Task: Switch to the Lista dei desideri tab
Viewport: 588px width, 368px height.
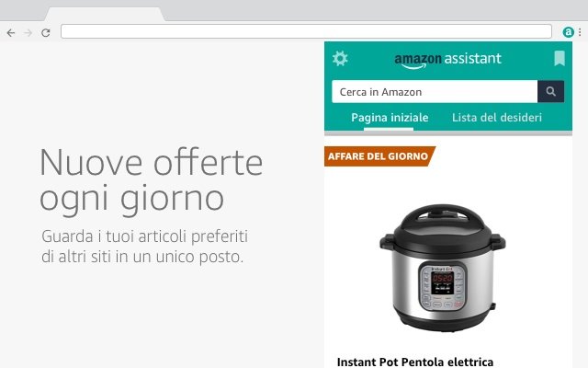Action: coord(497,118)
